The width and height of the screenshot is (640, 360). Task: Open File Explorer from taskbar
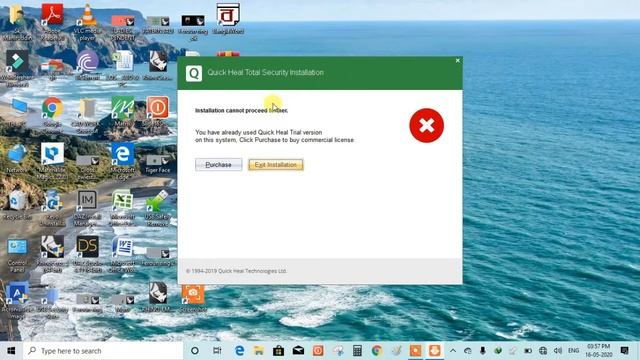259,351
